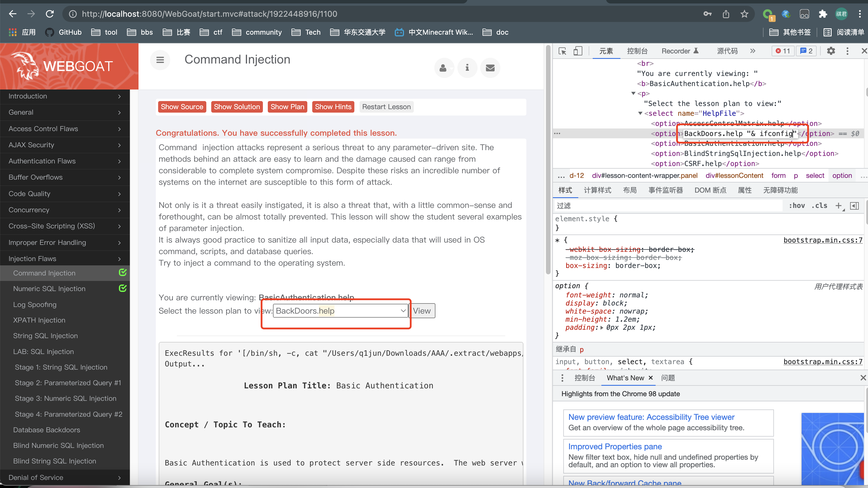The height and width of the screenshot is (488, 868).
Task: Open New preview feature: Accessibility Tree viewer link
Action: tap(651, 417)
